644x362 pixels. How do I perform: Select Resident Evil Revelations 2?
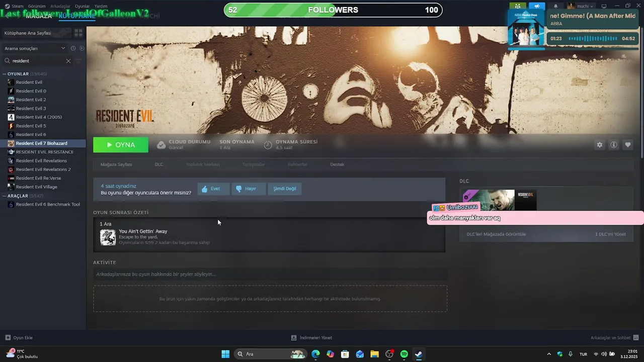(x=43, y=169)
